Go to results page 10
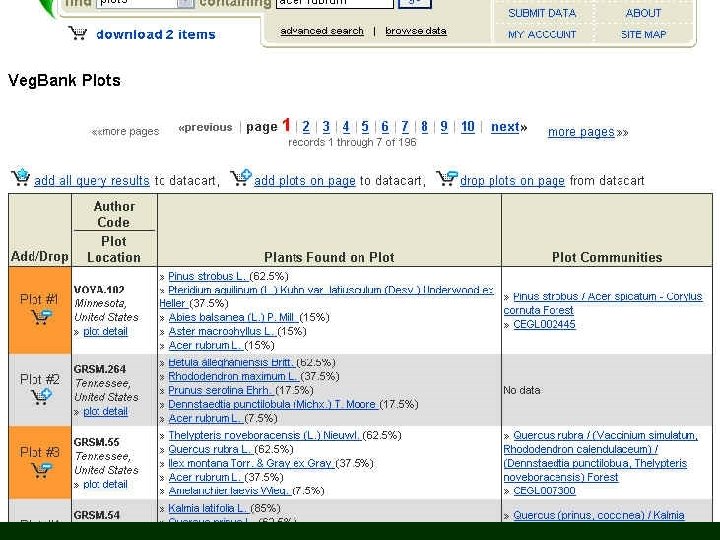The width and height of the screenshot is (720, 540). pos(467,127)
